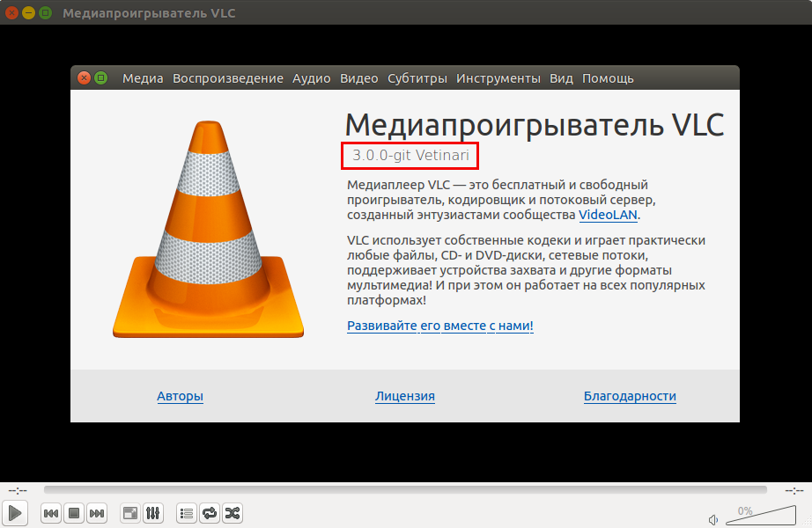Screen dimensions: 812x528
Task: Open the Субтитры menu
Action: coord(417,78)
